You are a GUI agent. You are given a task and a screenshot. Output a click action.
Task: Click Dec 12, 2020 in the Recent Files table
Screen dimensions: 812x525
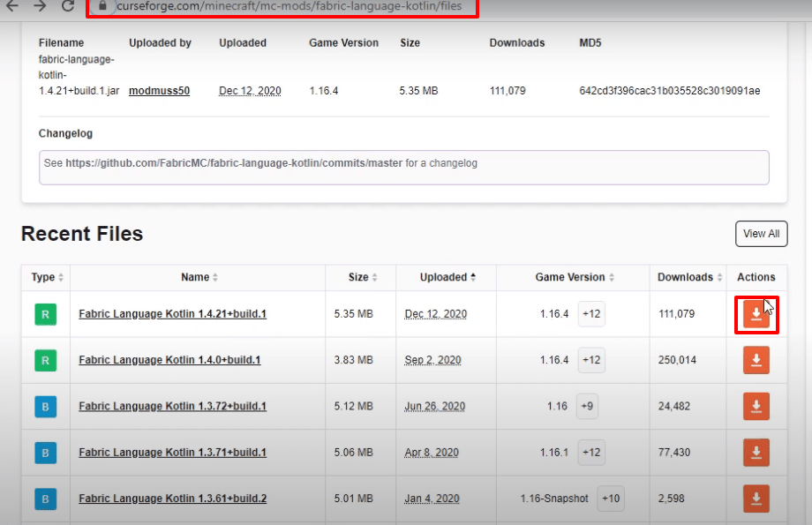(x=435, y=314)
